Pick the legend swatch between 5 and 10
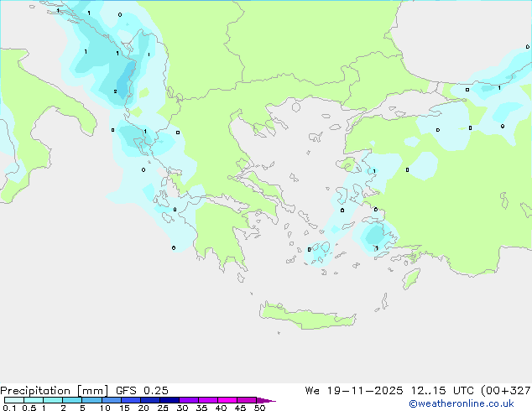 tap(91, 400)
